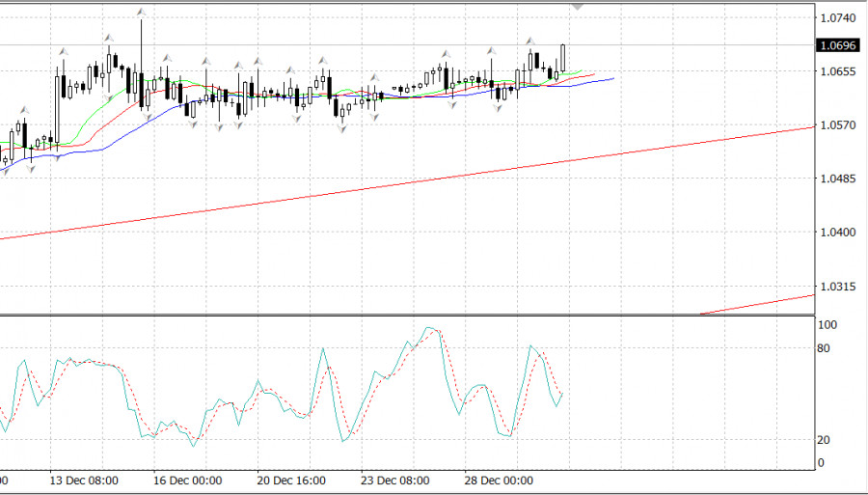Click the blue moving average line end
Screen dimensions: 868x495
612,78
